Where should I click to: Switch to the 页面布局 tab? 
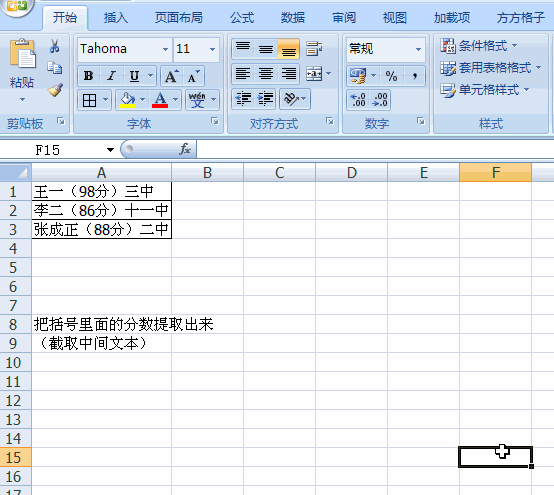(179, 18)
